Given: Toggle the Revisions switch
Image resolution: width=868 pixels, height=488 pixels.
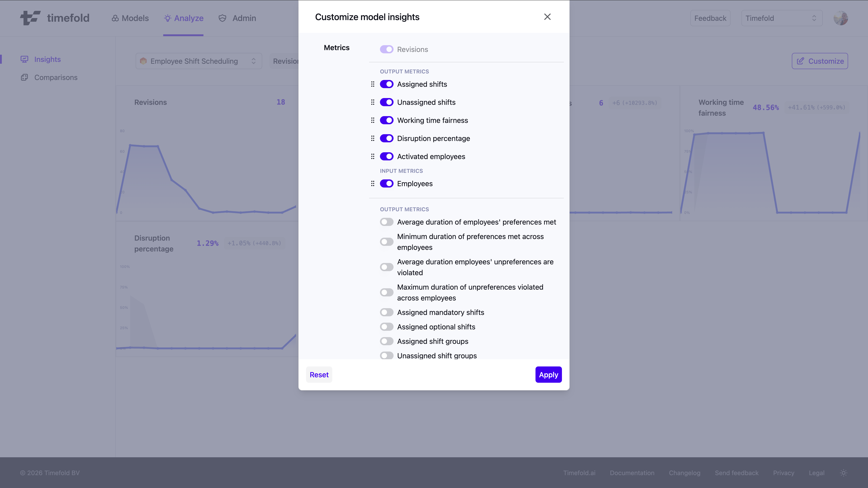Looking at the screenshot, I should (387, 49).
